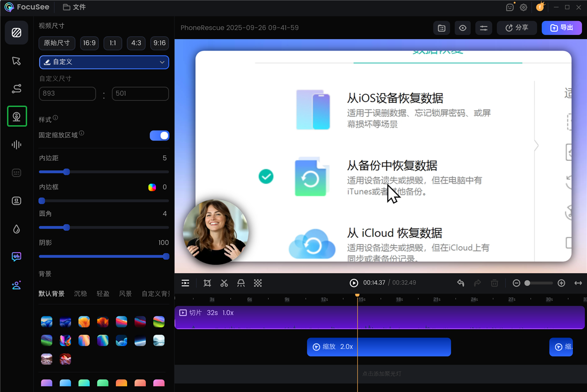Click the crop tool in timeline toolbar
This screenshot has width=587, height=392.
point(207,283)
